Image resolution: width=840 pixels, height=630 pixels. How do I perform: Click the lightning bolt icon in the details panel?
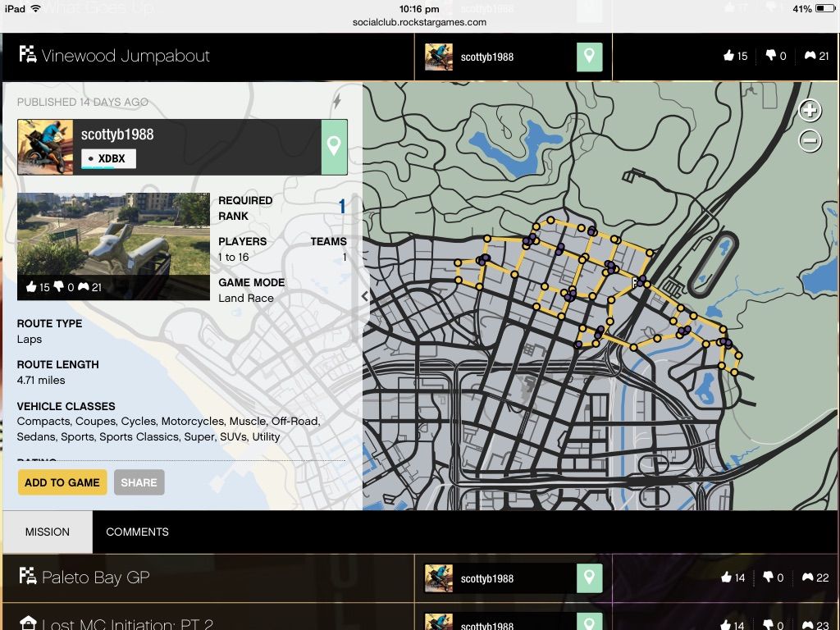pyautogui.click(x=337, y=101)
